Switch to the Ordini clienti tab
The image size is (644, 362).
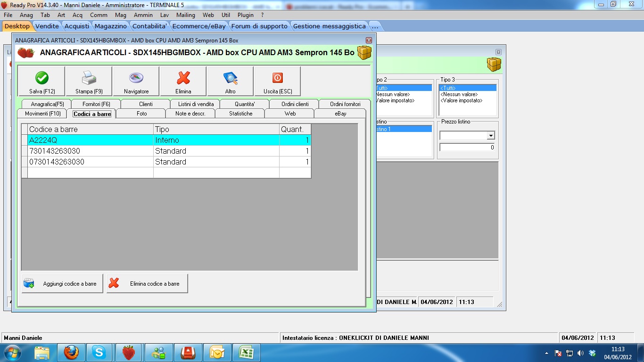tap(295, 104)
